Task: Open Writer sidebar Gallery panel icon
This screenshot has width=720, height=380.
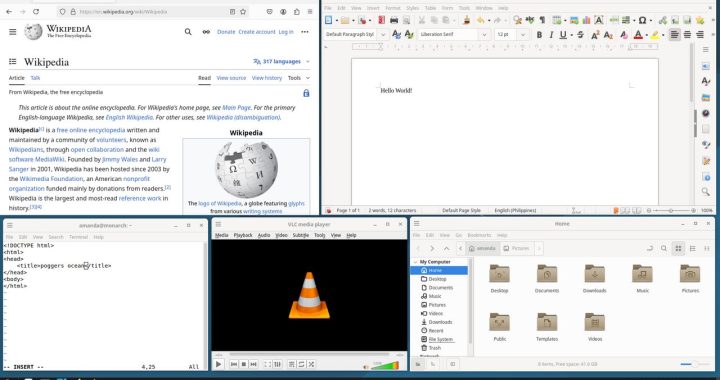Action: coord(706,97)
